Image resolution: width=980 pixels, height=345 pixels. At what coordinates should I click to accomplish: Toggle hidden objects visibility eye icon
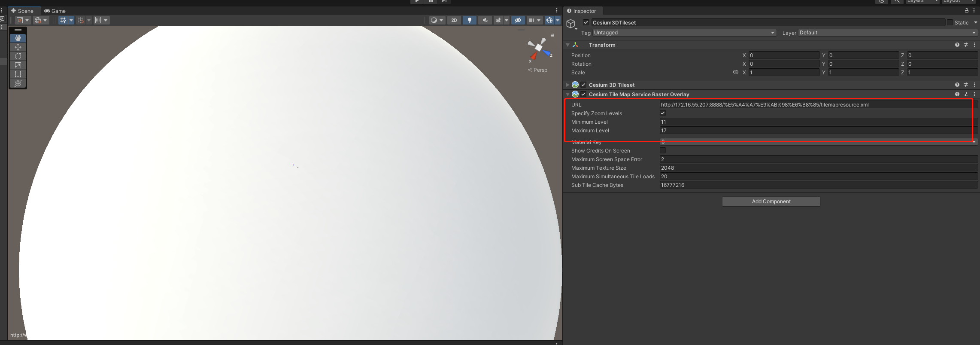518,20
